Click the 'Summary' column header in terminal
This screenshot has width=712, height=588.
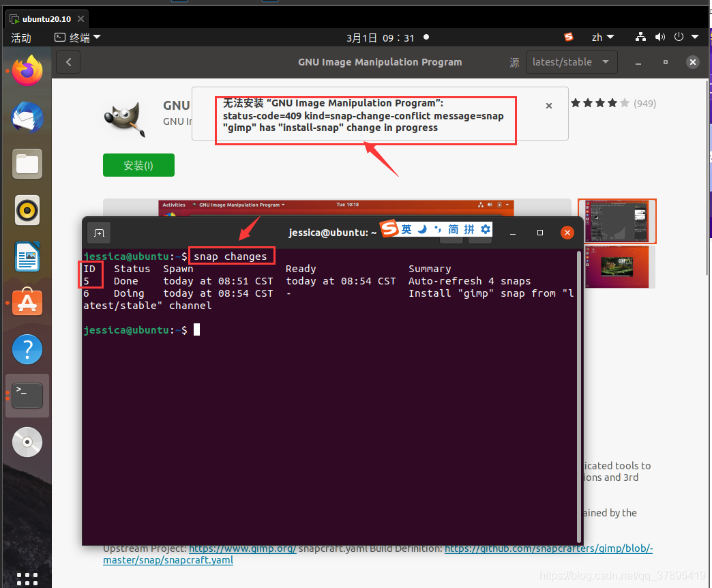(x=430, y=269)
